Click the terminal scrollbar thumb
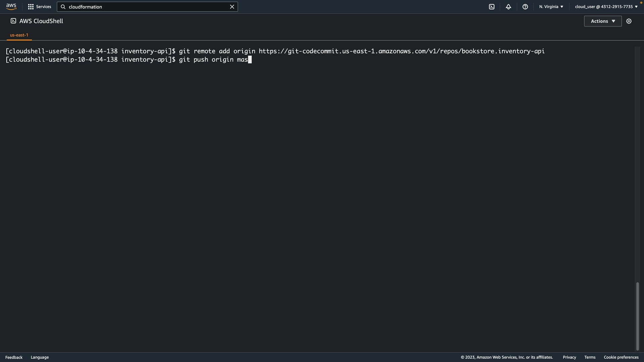Viewport: 644px width, 362px height. 637,316
